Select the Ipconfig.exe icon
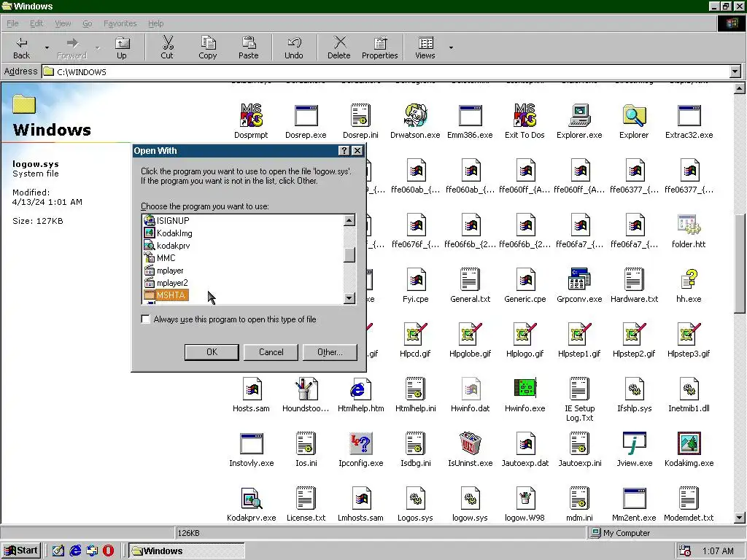747x560 pixels. pyautogui.click(x=360, y=443)
